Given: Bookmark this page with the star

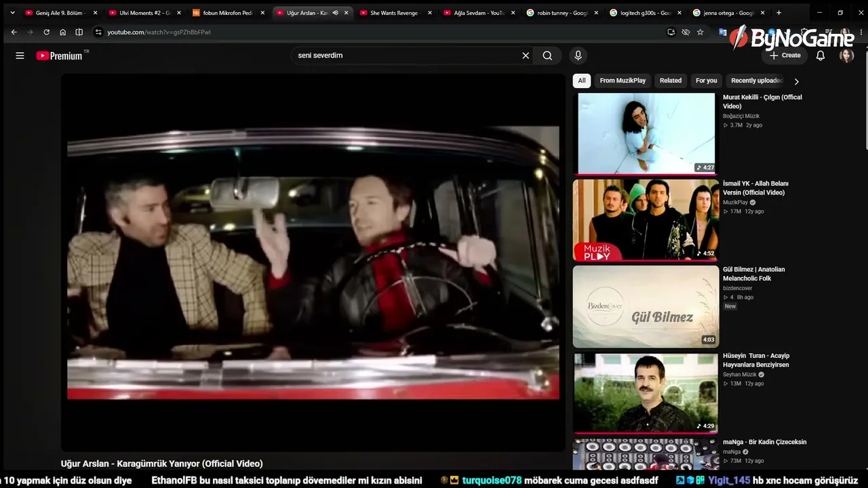Looking at the screenshot, I should (701, 32).
